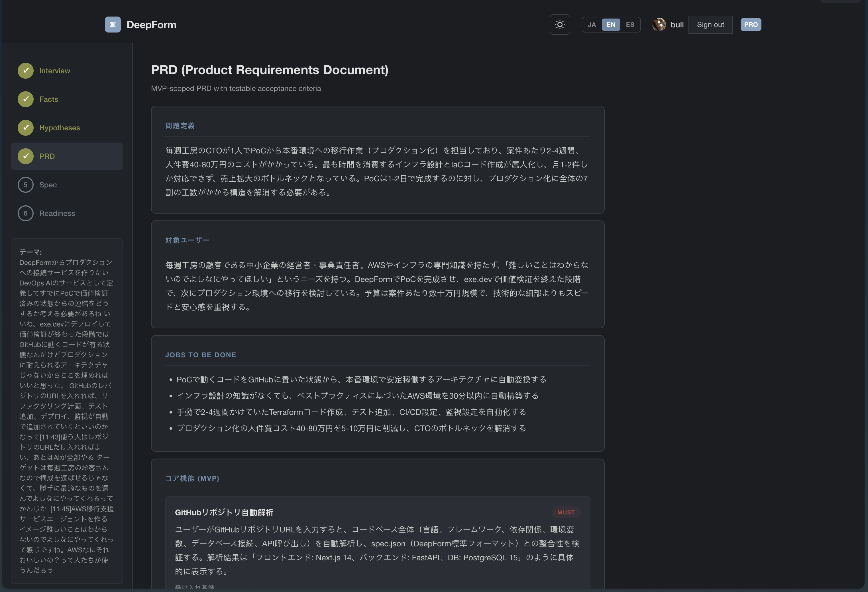Click the テーマ description panel

(x=67, y=411)
